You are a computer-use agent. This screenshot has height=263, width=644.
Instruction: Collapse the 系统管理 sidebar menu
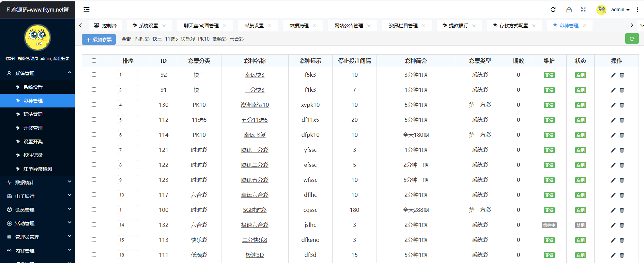[x=37, y=73]
